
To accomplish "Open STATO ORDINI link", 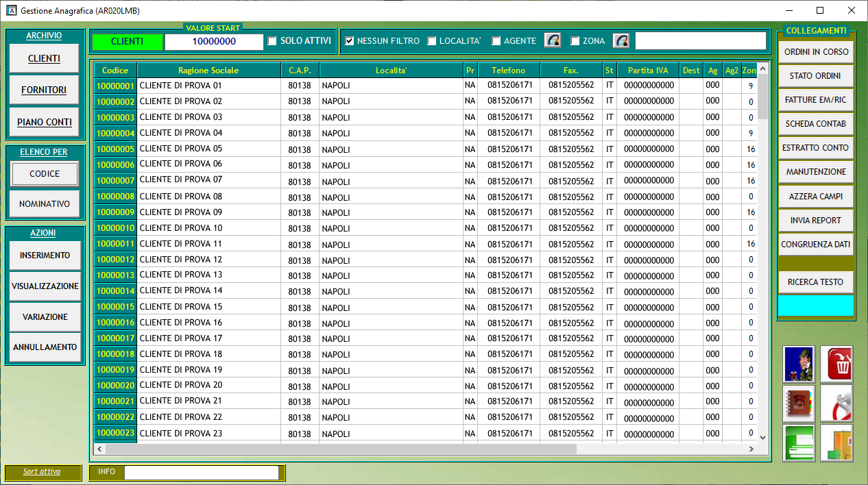I will coord(816,75).
